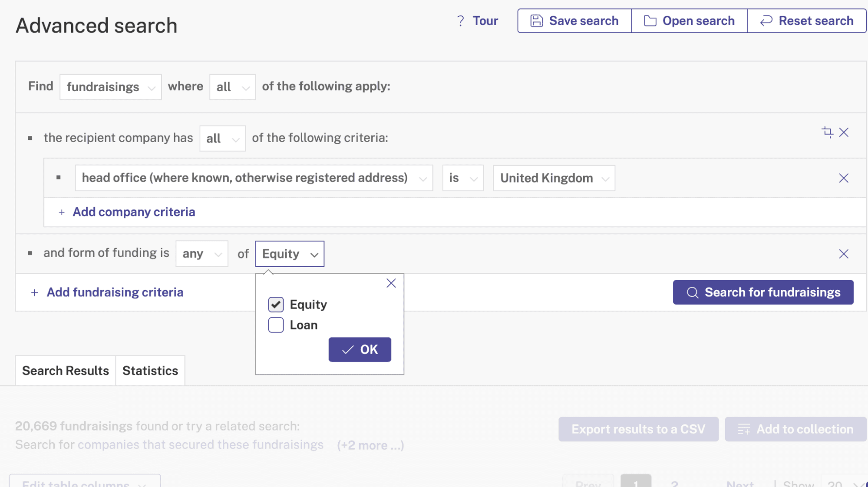The height and width of the screenshot is (487, 868).
Task: Open the 'is' operator dropdown
Action: click(x=463, y=178)
